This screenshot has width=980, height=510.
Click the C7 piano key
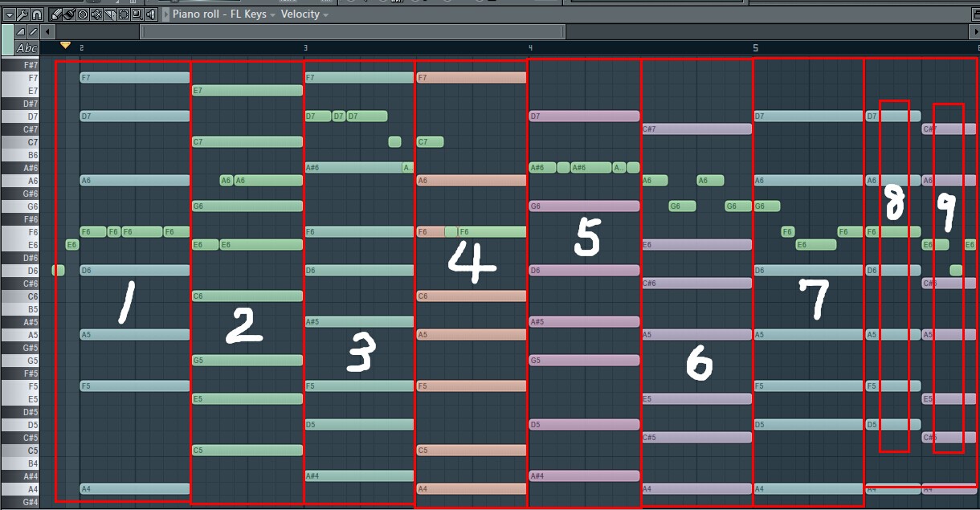(x=20, y=142)
